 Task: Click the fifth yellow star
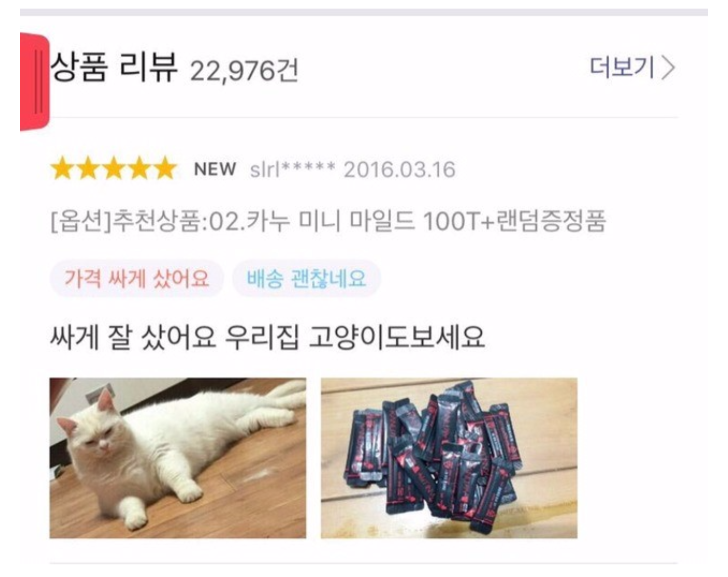pyautogui.click(x=164, y=169)
